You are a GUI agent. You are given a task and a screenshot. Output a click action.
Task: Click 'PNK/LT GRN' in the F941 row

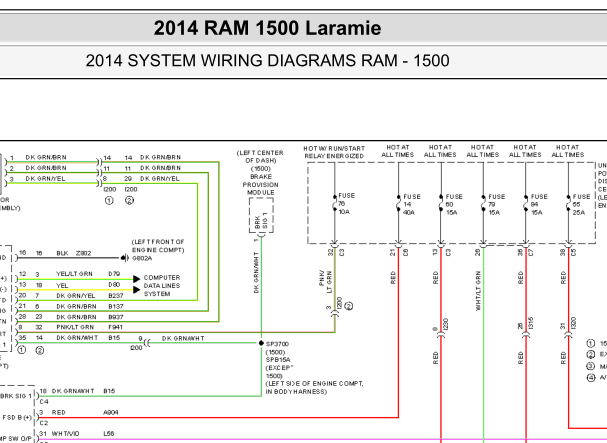75,327
